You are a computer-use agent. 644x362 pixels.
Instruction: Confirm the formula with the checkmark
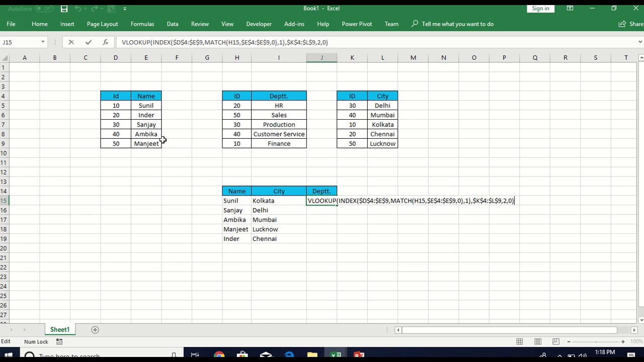89,42
